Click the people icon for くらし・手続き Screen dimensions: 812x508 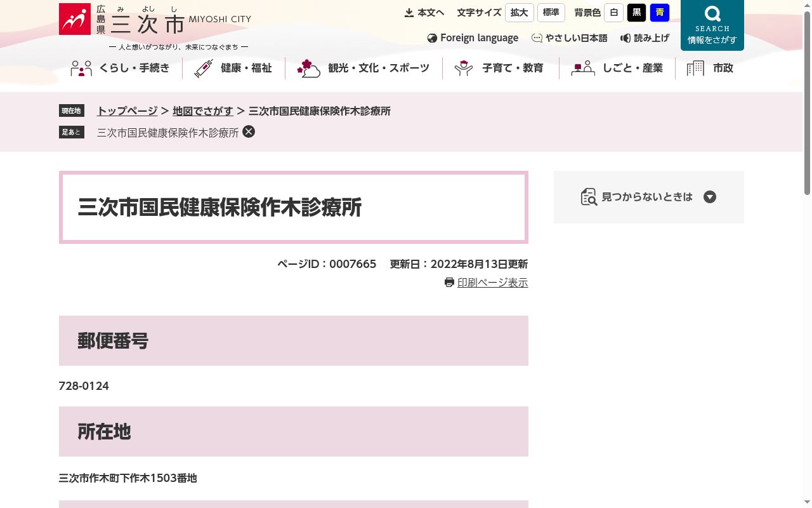tap(81, 69)
